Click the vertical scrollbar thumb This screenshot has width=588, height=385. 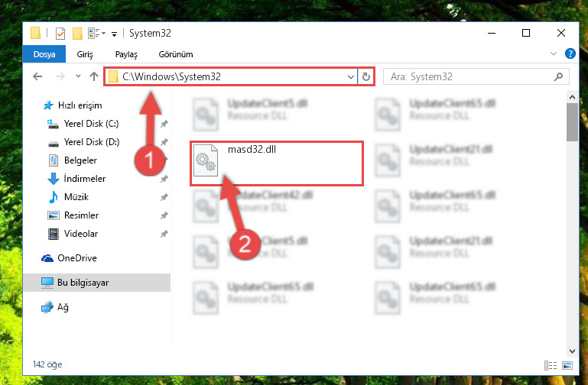tap(572, 122)
